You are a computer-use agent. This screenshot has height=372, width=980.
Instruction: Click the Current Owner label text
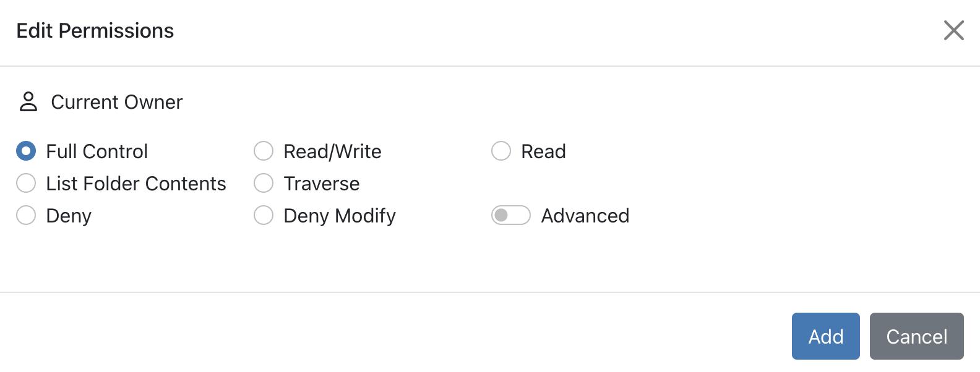pyautogui.click(x=116, y=101)
